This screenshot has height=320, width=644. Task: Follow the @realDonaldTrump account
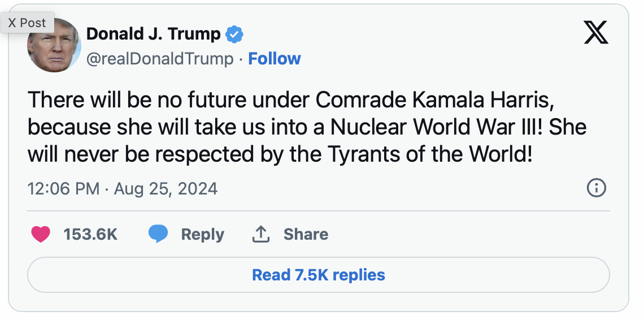[275, 59]
